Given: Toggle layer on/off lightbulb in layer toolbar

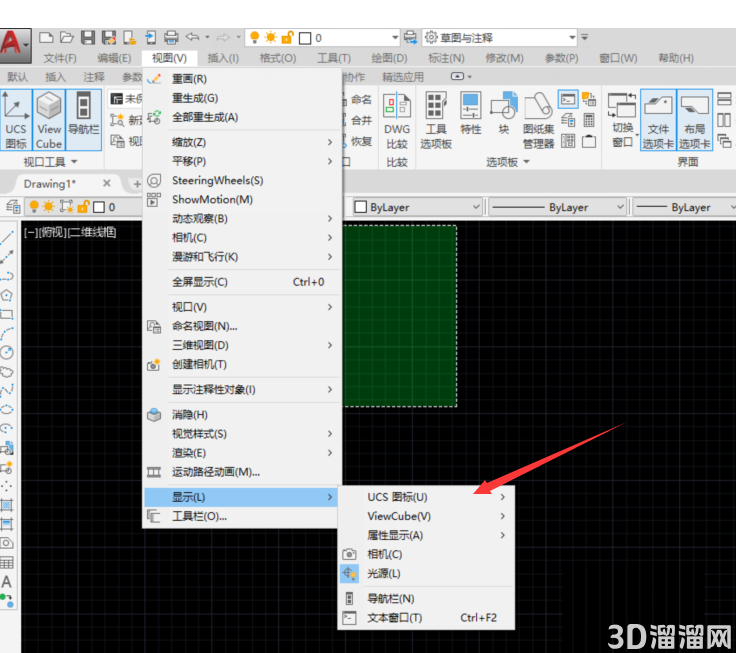Looking at the screenshot, I should pos(34,207).
